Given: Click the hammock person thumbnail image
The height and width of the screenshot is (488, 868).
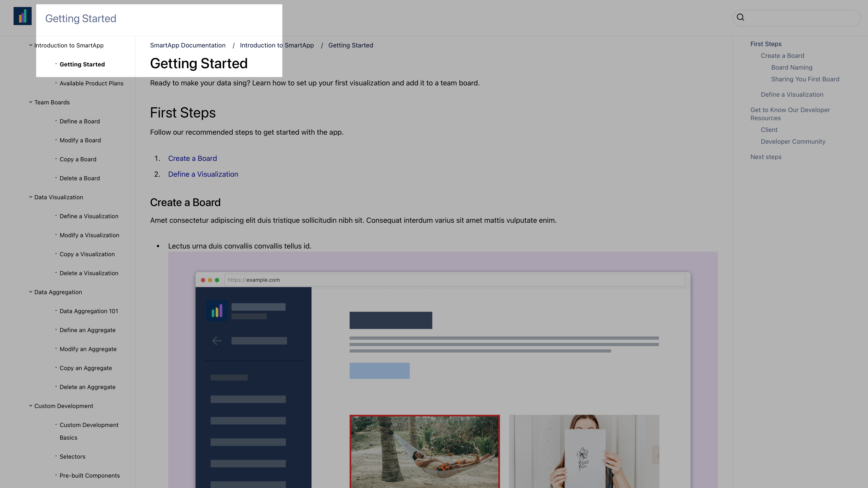Looking at the screenshot, I should pyautogui.click(x=425, y=451).
